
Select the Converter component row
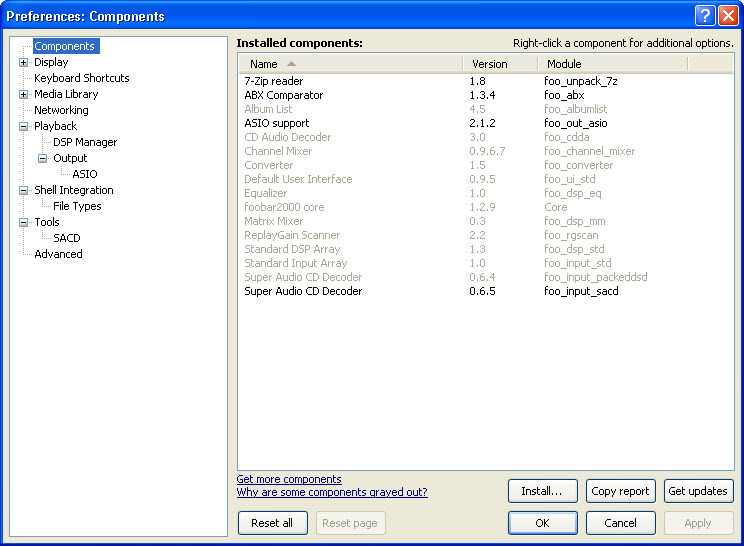485,165
